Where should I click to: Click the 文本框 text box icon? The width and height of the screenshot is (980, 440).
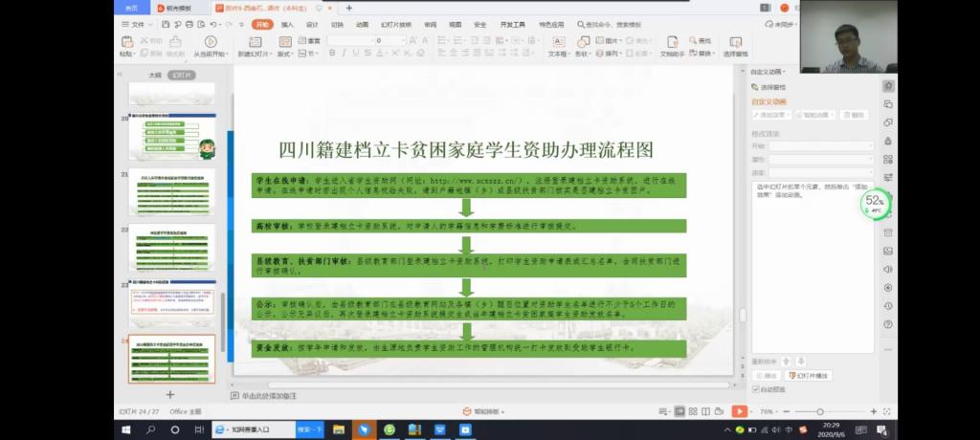(557, 41)
